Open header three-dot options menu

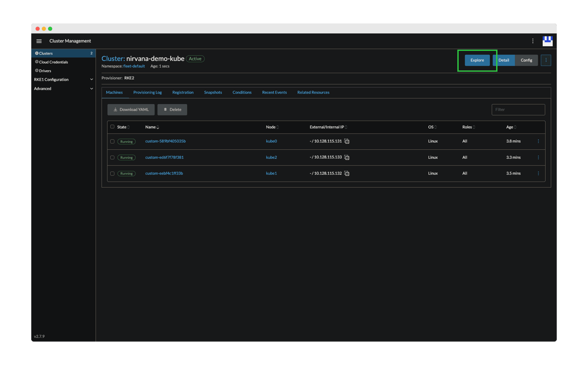(532, 41)
